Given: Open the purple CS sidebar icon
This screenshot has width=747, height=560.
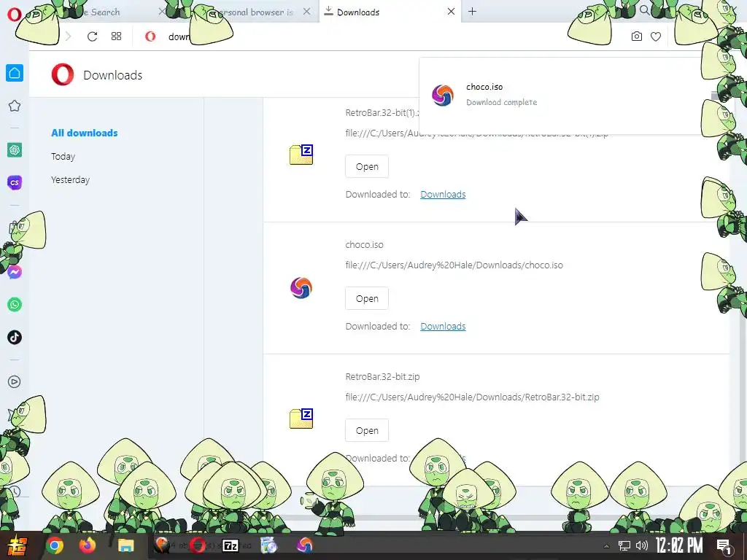Looking at the screenshot, I should click(x=15, y=182).
